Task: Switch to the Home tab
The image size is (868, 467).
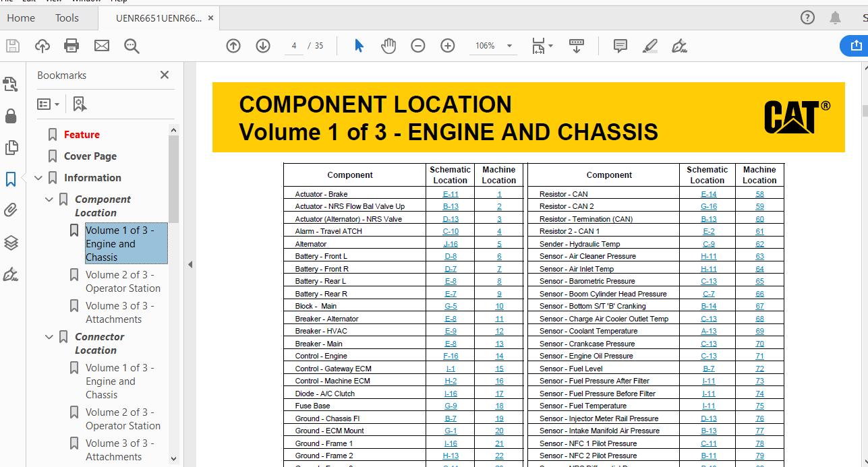Action: point(21,18)
